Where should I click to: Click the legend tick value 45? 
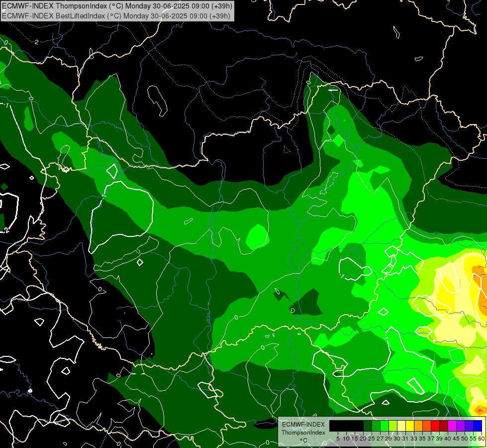[457, 439]
